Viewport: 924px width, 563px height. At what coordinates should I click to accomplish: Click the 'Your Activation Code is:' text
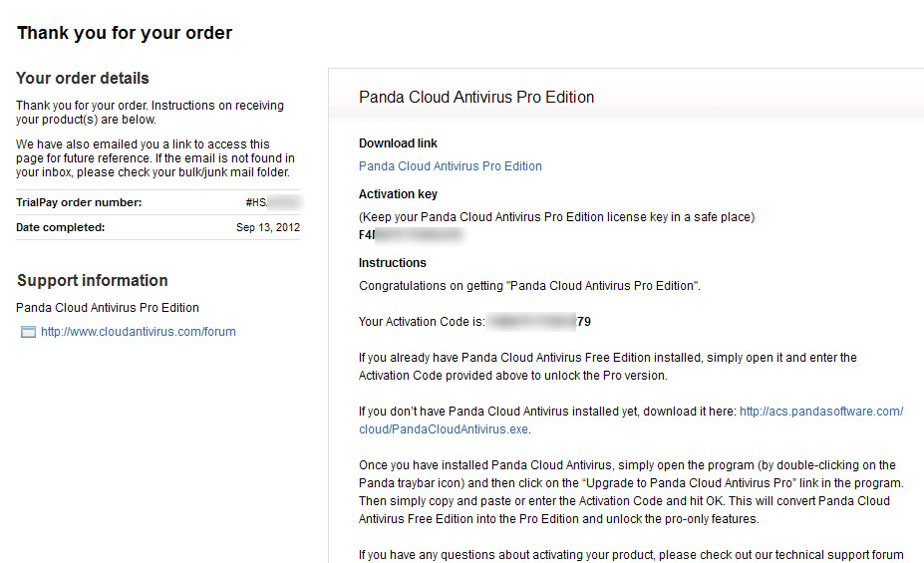coord(422,322)
